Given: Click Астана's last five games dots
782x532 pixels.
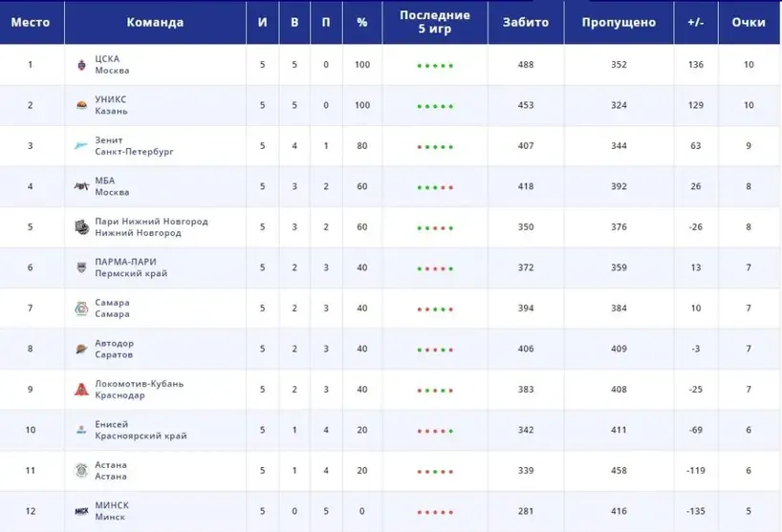Looking at the screenshot, I should point(435,472).
